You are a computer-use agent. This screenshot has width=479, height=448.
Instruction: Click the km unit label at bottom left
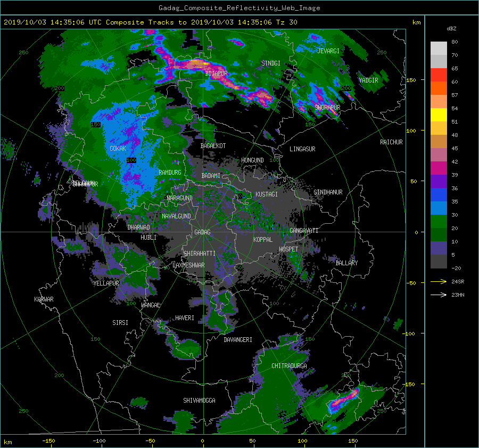(x=8, y=442)
